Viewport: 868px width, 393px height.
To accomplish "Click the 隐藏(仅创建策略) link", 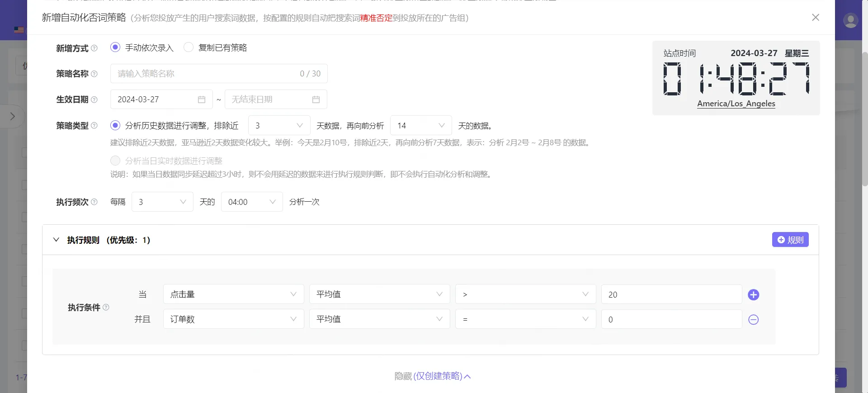I will coord(433,376).
